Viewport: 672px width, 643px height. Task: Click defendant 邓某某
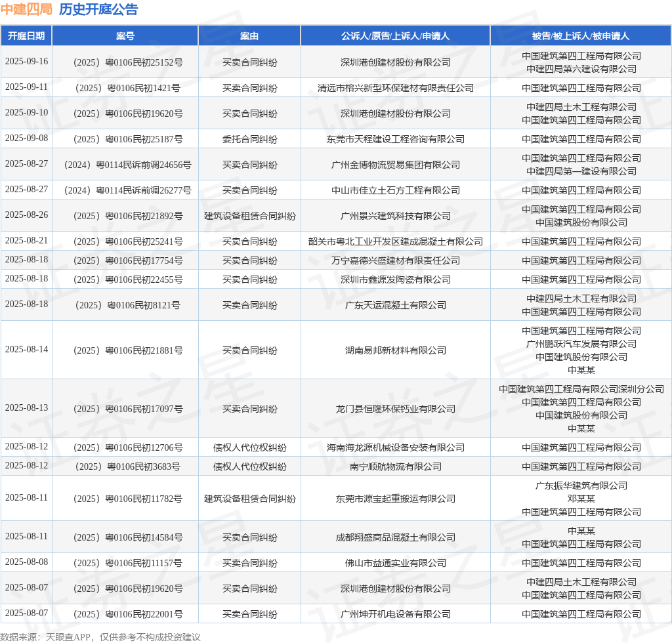click(x=581, y=499)
